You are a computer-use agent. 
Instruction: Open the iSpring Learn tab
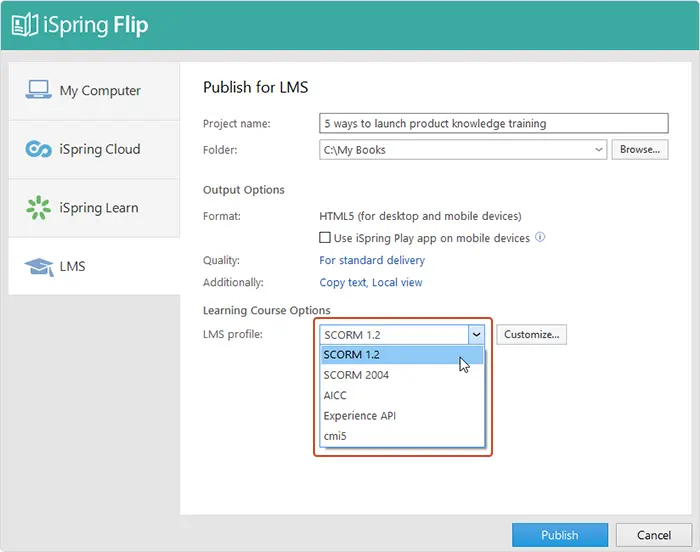tap(94, 208)
